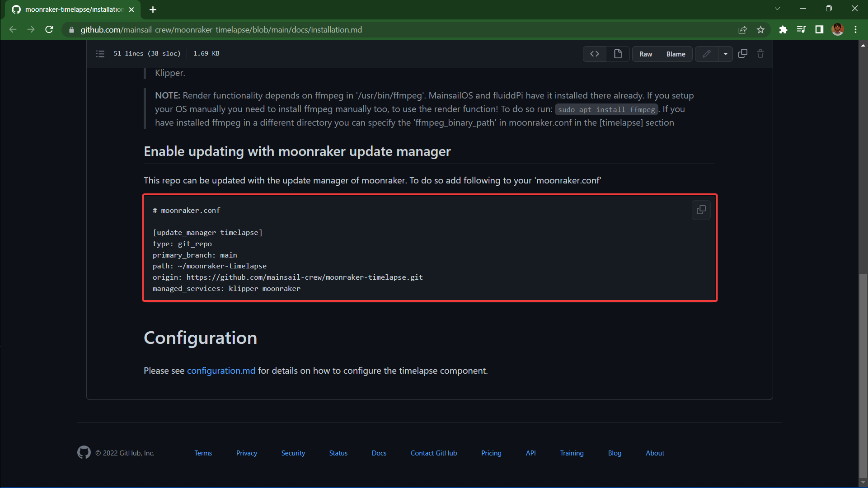This screenshot has width=868, height=488.
Task: Close the moonraker-timelapse tab
Action: [x=131, y=9]
